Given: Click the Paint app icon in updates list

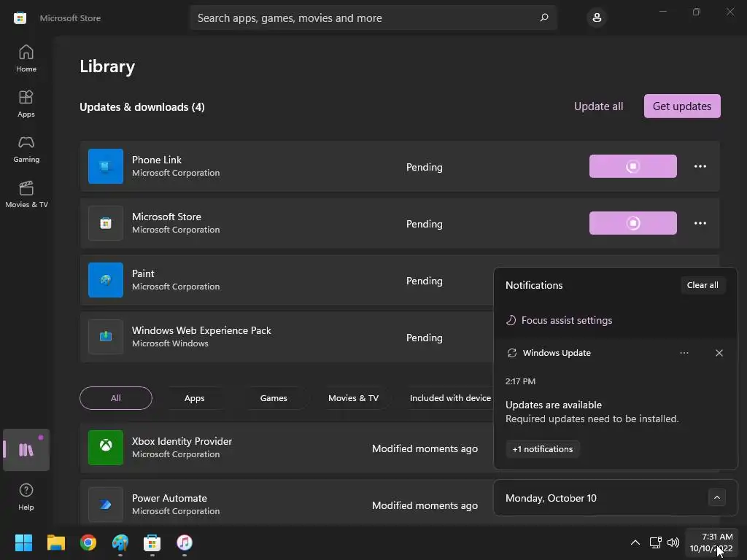Looking at the screenshot, I should point(106,280).
